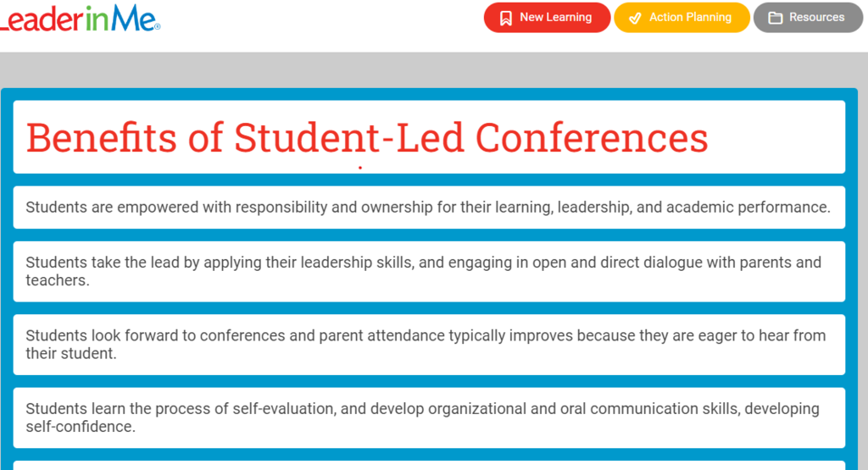Image resolution: width=868 pixels, height=470 pixels.
Task: Click the "New Learning" label text
Action: pyautogui.click(x=556, y=17)
